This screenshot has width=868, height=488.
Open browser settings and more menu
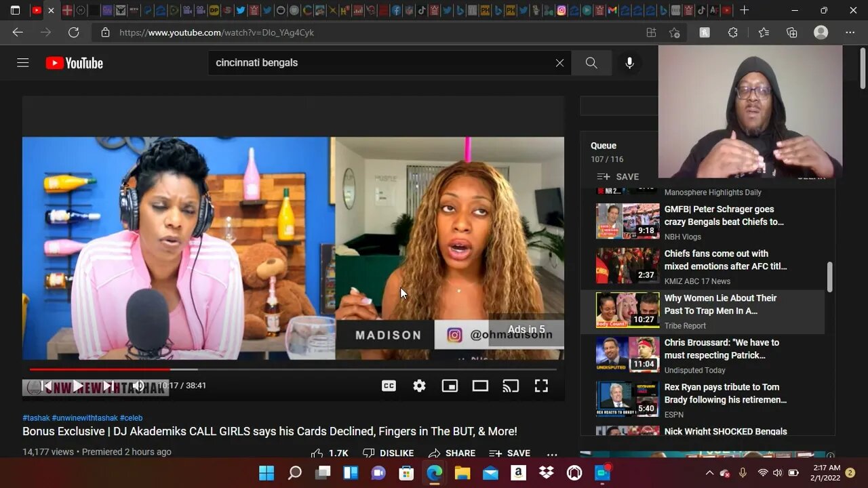[x=850, y=33]
